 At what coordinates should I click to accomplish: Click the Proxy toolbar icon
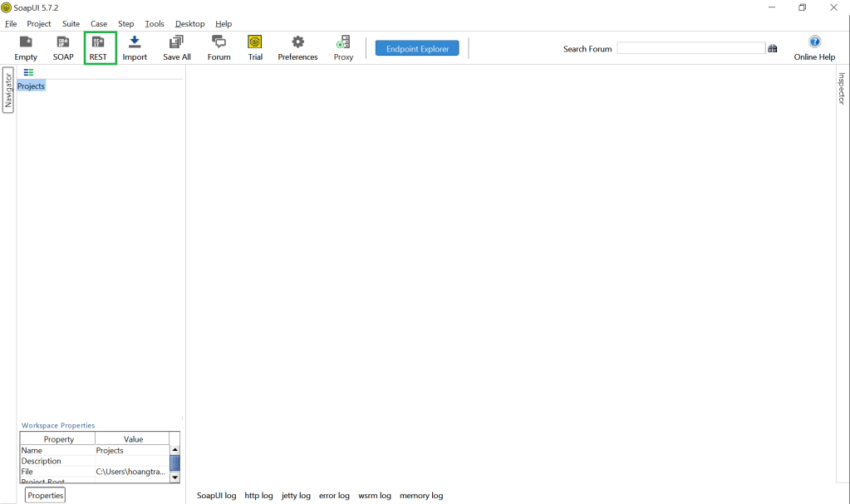(343, 47)
